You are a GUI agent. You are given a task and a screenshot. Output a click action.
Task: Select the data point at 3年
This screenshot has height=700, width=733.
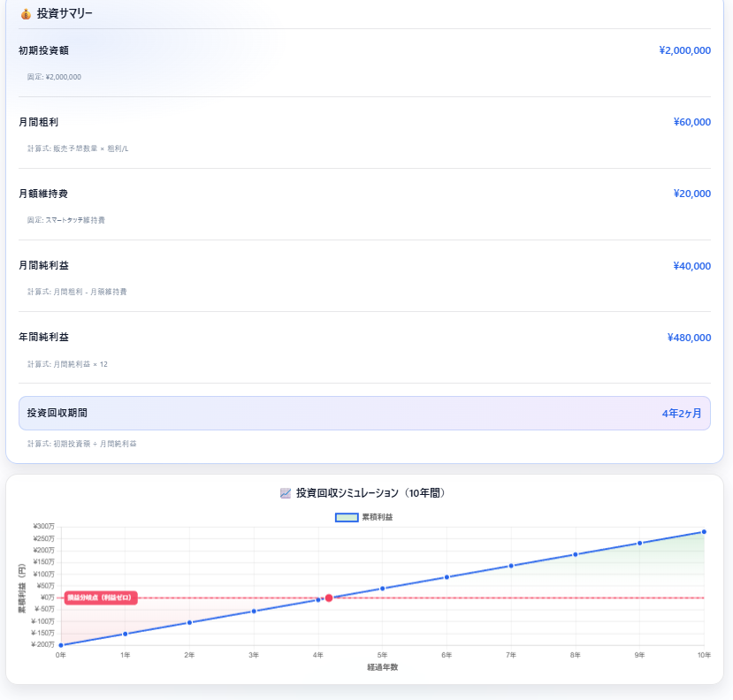click(254, 611)
